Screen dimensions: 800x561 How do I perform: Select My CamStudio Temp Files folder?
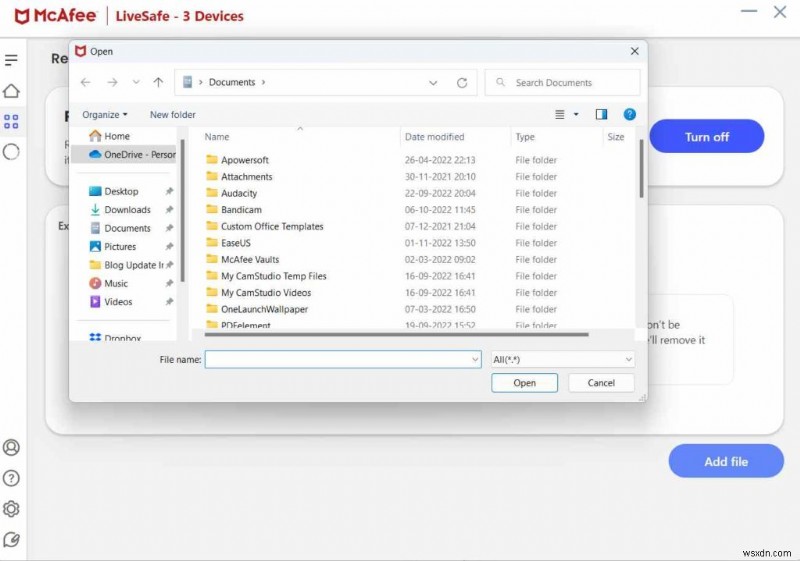coord(273,276)
